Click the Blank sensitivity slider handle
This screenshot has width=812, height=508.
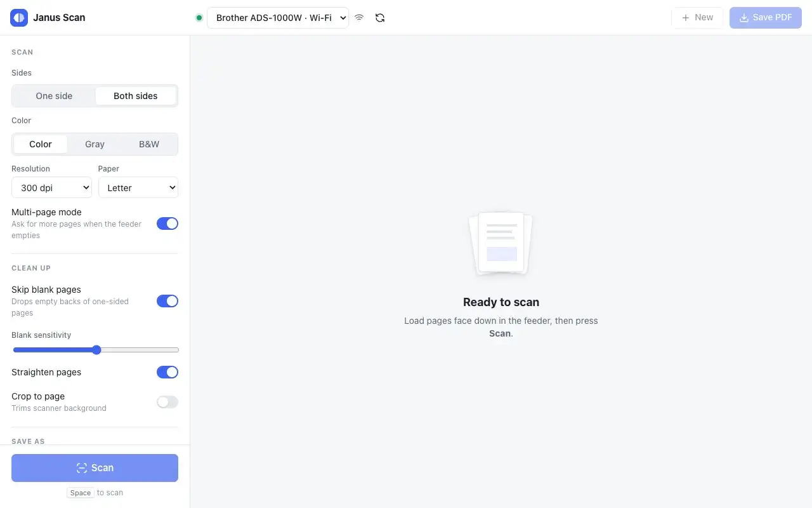96,350
